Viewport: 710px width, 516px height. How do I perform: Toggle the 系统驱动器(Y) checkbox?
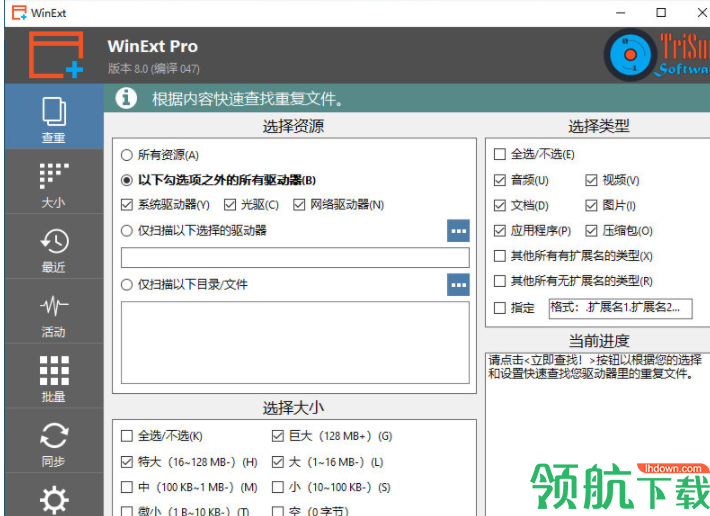pyautogui.click(x=127, y=205)
